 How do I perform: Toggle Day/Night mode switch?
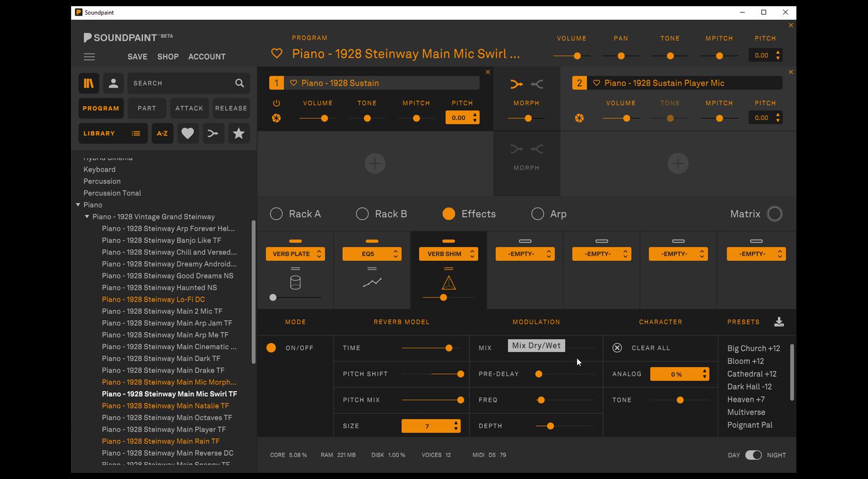pos(754,455)
